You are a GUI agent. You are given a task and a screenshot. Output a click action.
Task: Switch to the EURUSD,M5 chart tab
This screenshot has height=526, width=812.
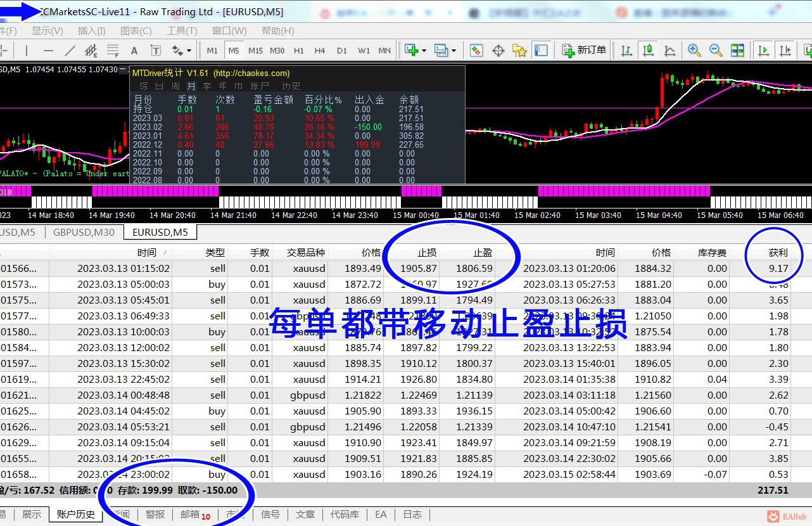tap(160, 232)
